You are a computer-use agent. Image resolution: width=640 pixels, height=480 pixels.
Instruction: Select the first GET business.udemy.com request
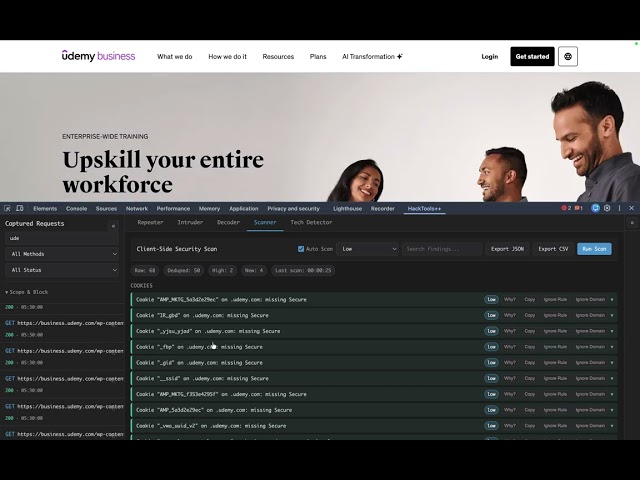point(62,328)
